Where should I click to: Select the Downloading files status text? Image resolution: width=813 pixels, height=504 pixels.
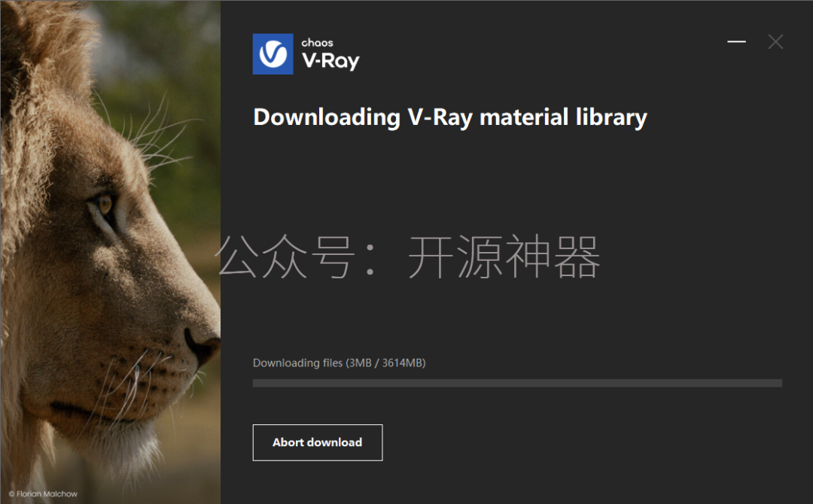click(339, 363)
